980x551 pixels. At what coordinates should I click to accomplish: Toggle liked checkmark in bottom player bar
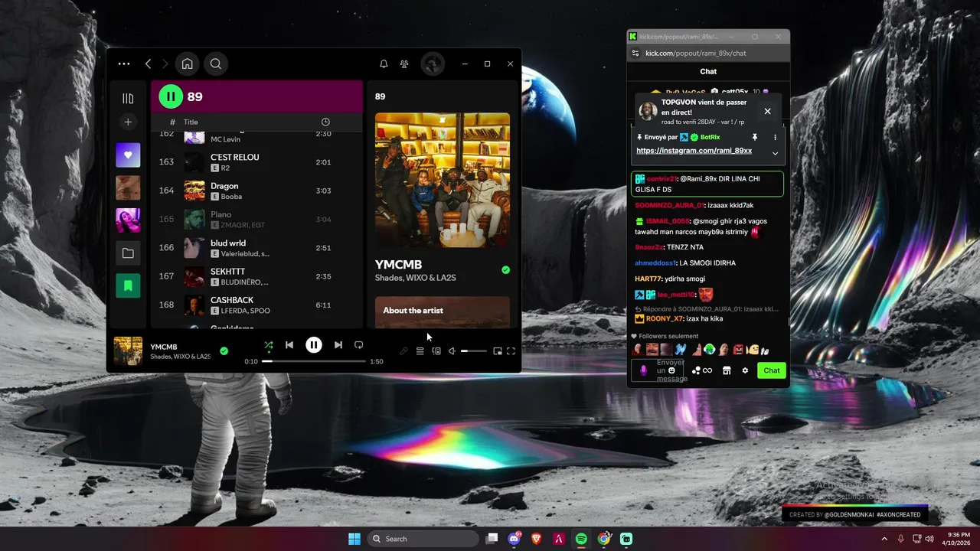pos(224,351)
